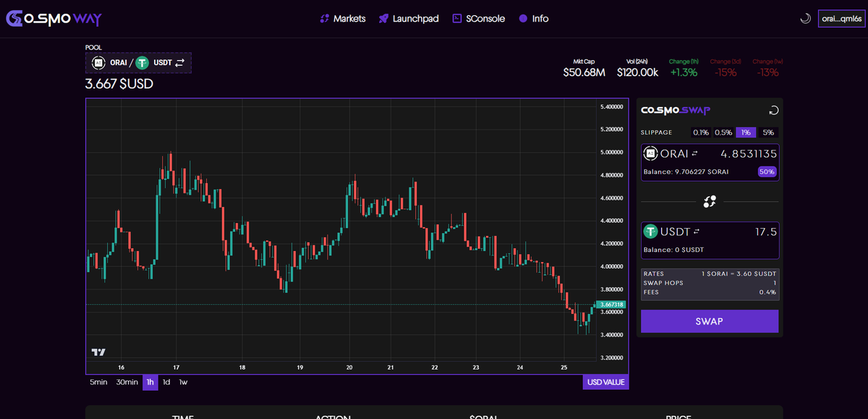The height and width of the screenshot is (419, 868).
Task: Click the Launchpad rocket icon
Action: [x=382, y=18]
